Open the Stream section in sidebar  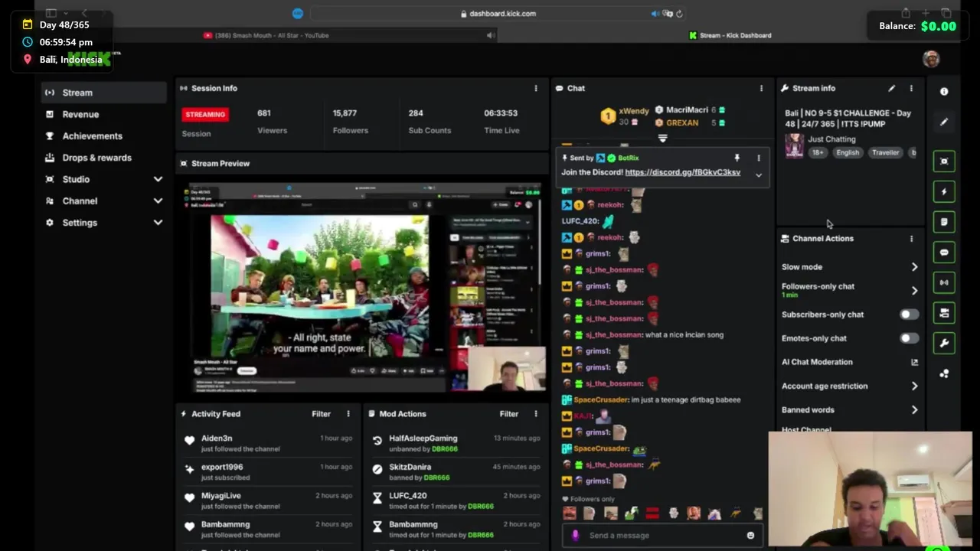(x=103, y=93)
